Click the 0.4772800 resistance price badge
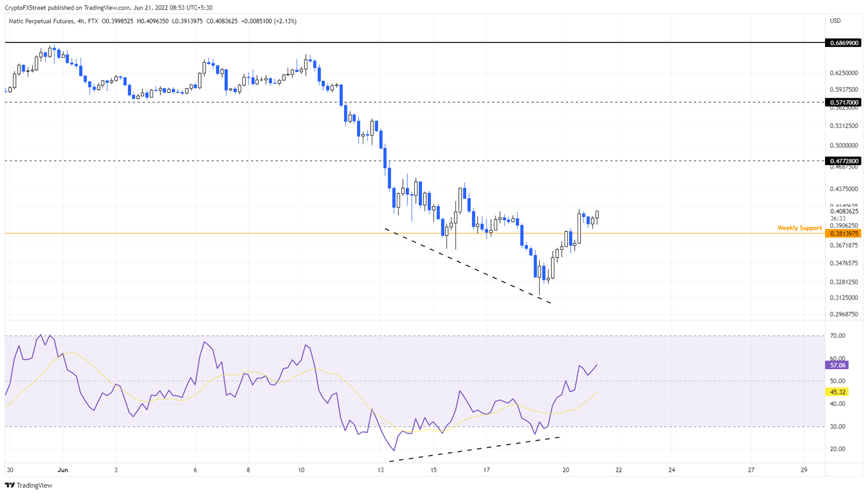The width and height of the screenshot is (868, 494). tap(843, 161)
